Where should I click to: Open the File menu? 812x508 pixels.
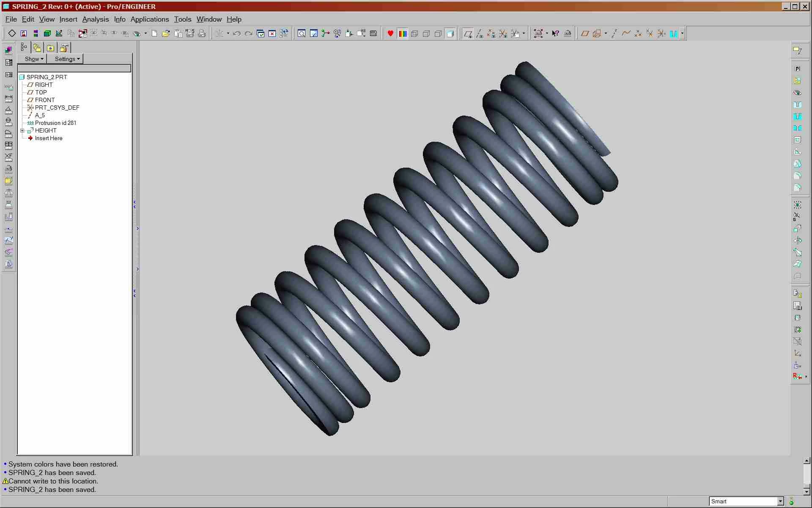(x=11, y=19)
